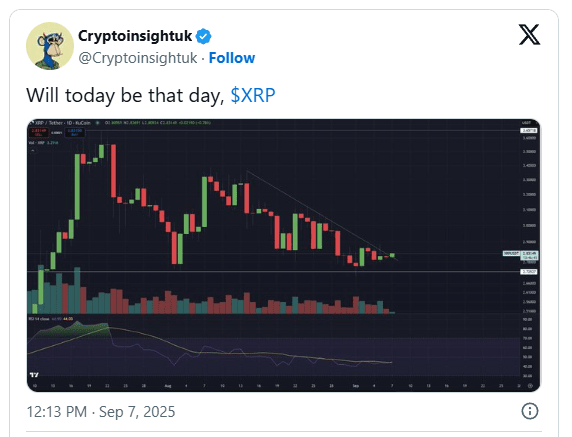Collapse indicator legend with the small arrow
572x437 pixels.
(x=33, y=150)
